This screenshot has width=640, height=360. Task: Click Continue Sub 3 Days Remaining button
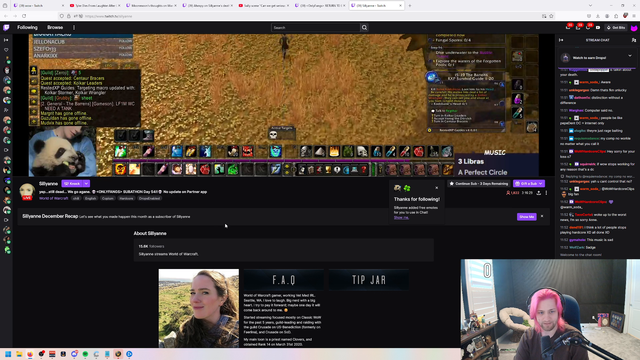tap(479, 184)
